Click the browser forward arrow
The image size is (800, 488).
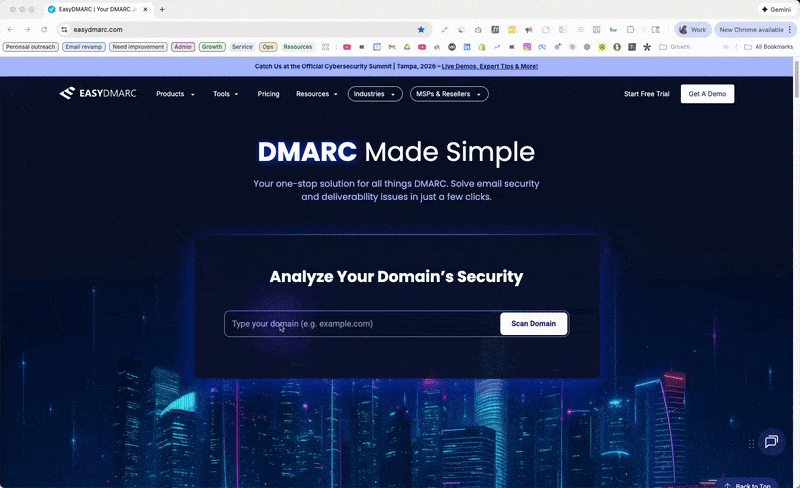pyautogui.click(x=28, y=30)
